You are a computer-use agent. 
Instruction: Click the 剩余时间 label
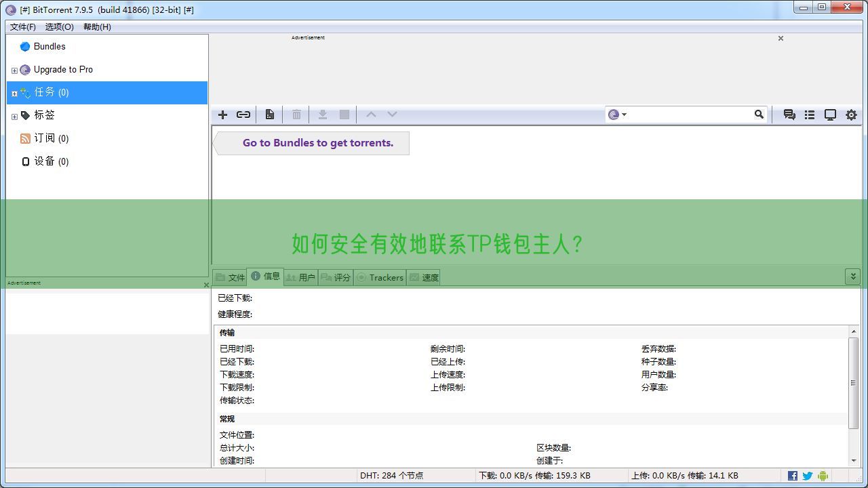click(x=448, y=349)
